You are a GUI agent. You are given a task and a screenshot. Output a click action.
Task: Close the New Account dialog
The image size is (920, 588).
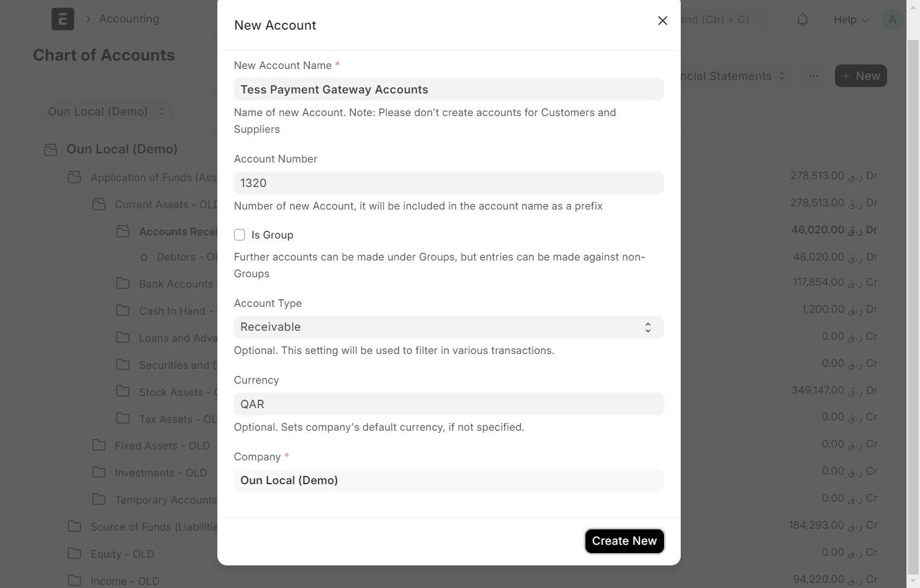point(662,21)
